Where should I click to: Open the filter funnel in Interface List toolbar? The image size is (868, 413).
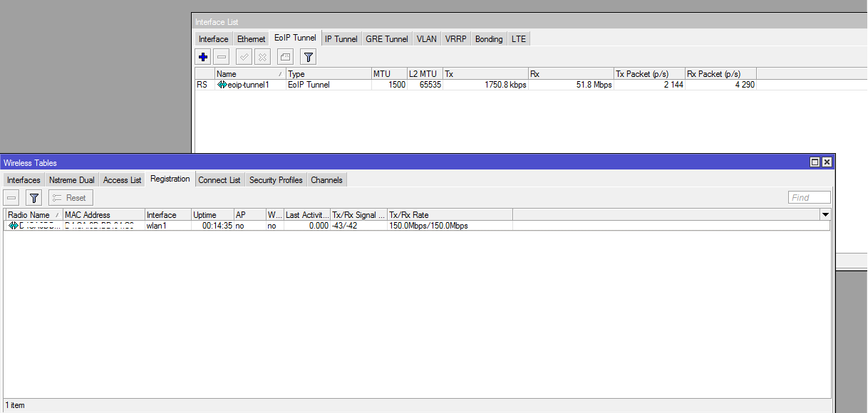[x=308, y=57]
